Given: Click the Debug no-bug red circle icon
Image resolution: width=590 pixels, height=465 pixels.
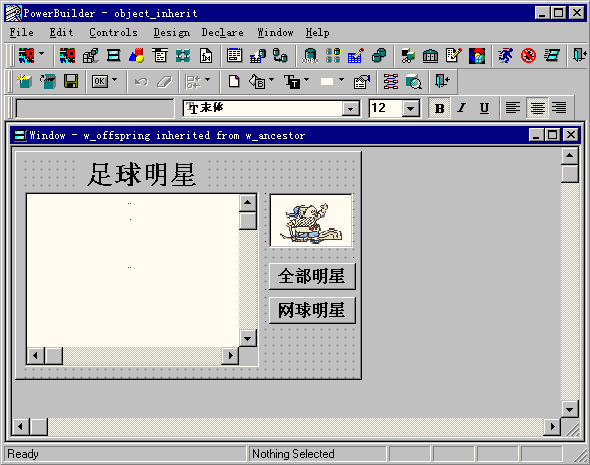Looking at the screenshot, I should [528, 56].
